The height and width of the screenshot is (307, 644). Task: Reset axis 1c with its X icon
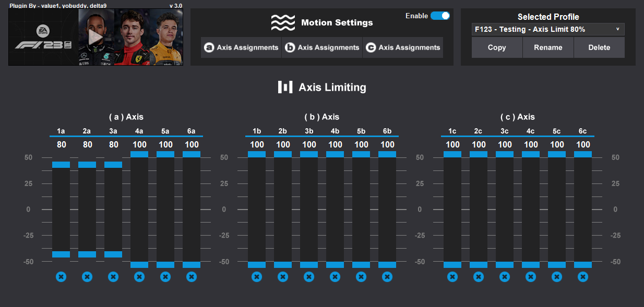coord(452,277)
